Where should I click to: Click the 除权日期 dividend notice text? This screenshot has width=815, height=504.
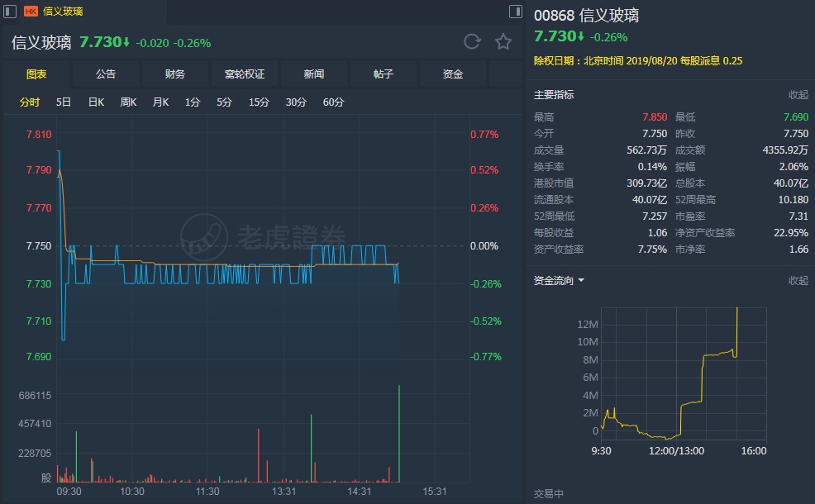pyautogui.click(x=638, y=61)
